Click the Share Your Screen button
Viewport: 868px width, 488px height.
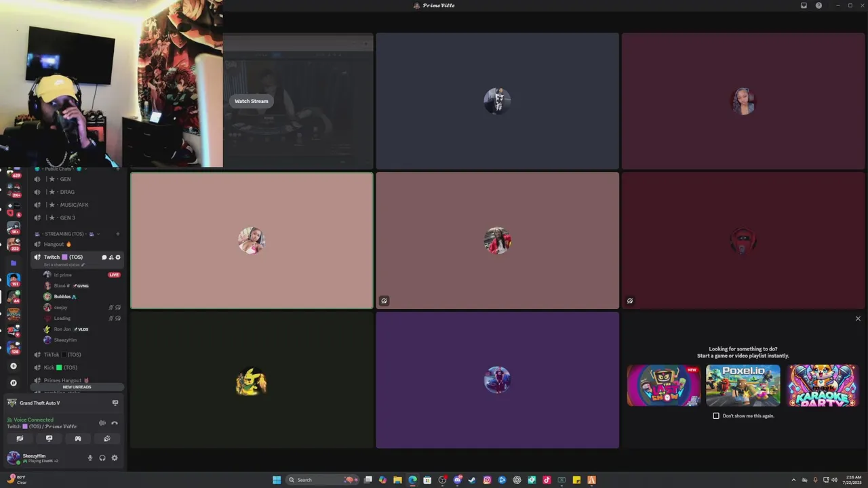[49, 439]
